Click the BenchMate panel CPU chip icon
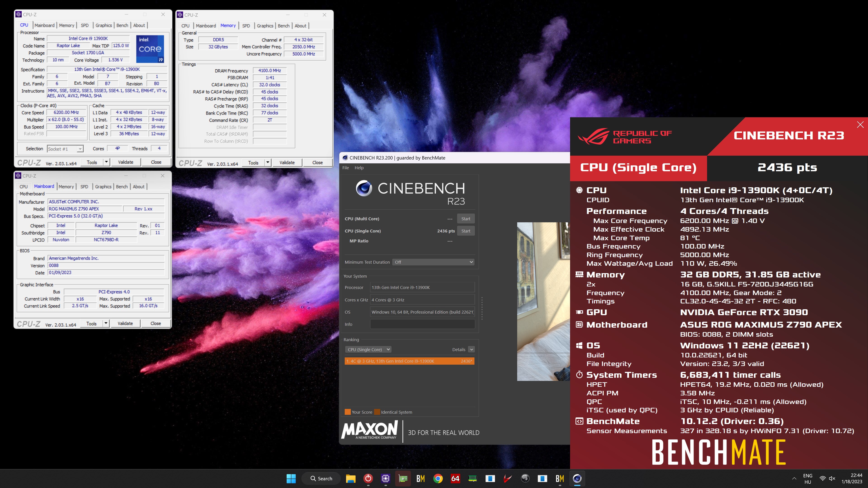This screenshot has height=488, width=868. 579,190
